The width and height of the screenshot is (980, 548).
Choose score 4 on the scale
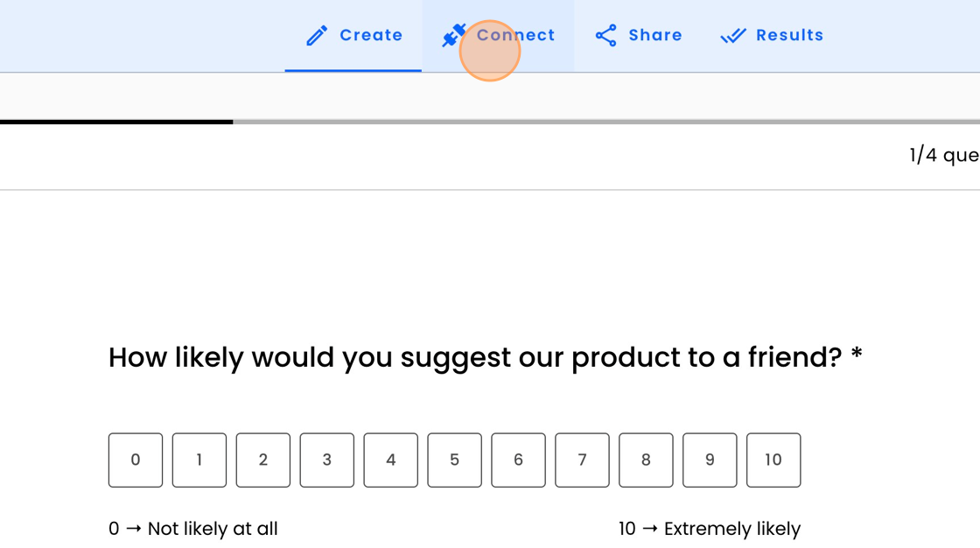[x=391, y=460]
